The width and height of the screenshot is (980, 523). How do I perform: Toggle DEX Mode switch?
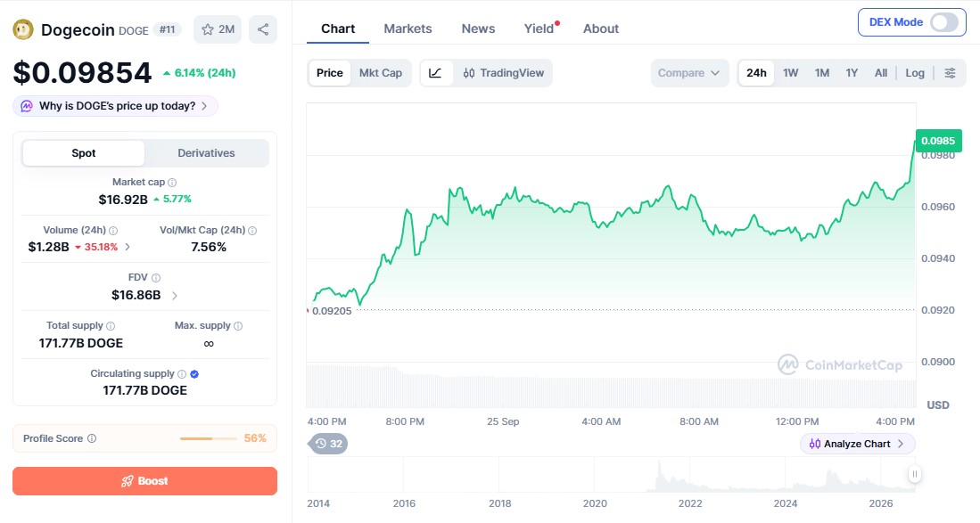tap(943, 22)
